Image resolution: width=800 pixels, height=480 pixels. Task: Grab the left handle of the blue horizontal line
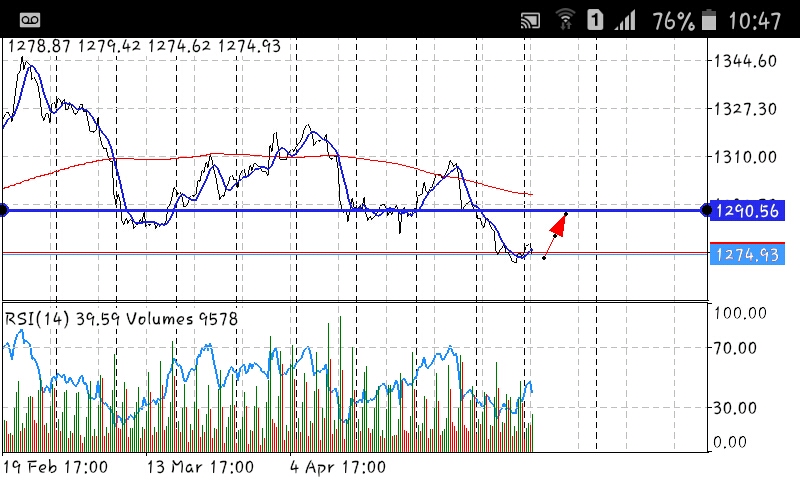tap(3, 210)
